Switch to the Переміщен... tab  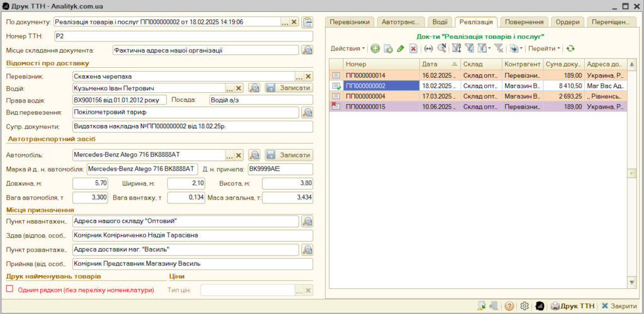(x=611, y=22)
